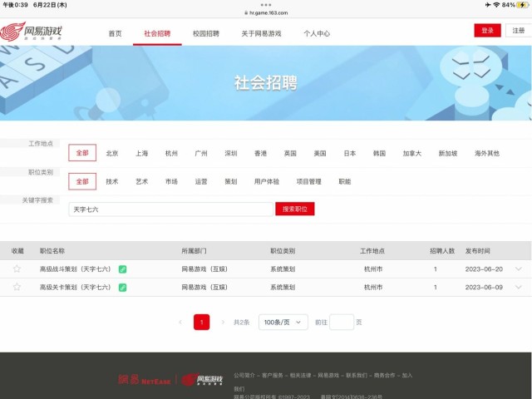
Task: Tap the Wi-Fi status icon
Action: point(496,5)
